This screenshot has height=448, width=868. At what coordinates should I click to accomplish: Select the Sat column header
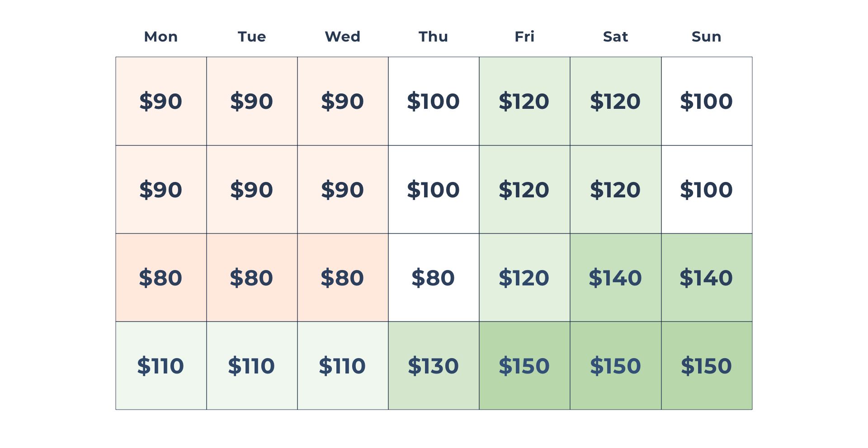click(616, 37)
